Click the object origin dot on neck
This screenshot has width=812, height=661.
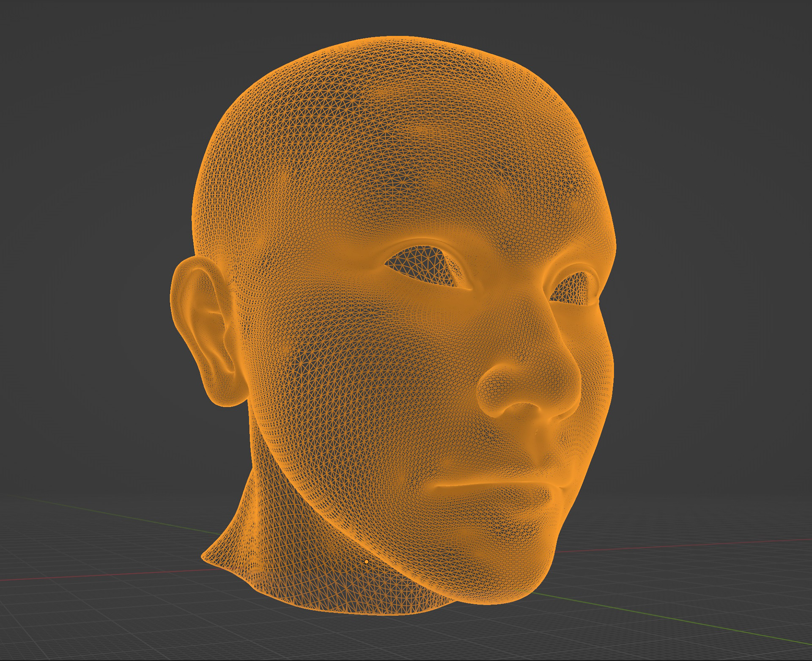point(366,562)
